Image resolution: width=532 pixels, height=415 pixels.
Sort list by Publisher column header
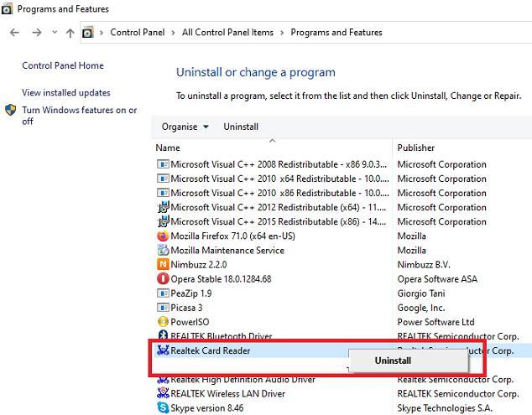[x=416, y=148]
